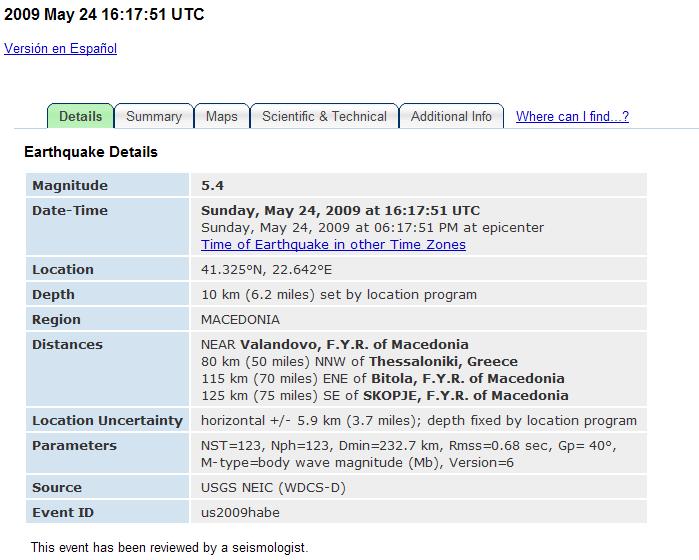Follow 'Time of Earthquake in other Time Zones' link

333,244
